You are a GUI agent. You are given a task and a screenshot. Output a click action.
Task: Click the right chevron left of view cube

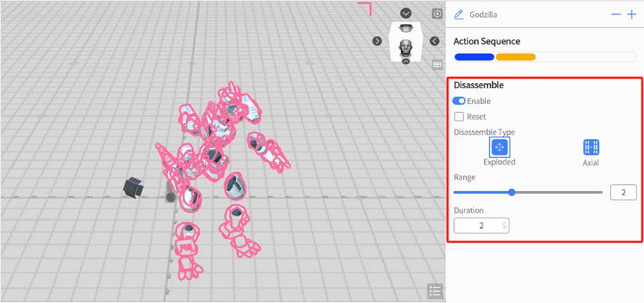point(377,40)
